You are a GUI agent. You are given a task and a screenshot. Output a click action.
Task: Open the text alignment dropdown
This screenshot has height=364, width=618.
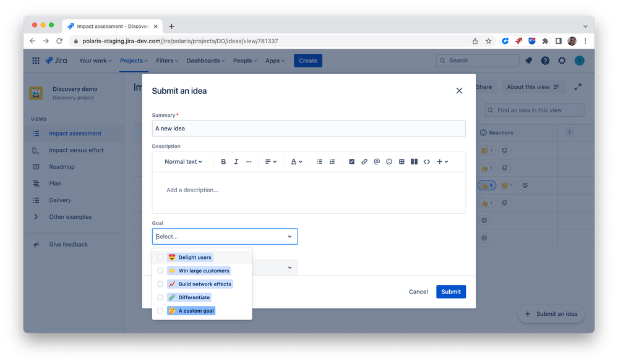tap(271, 161)
